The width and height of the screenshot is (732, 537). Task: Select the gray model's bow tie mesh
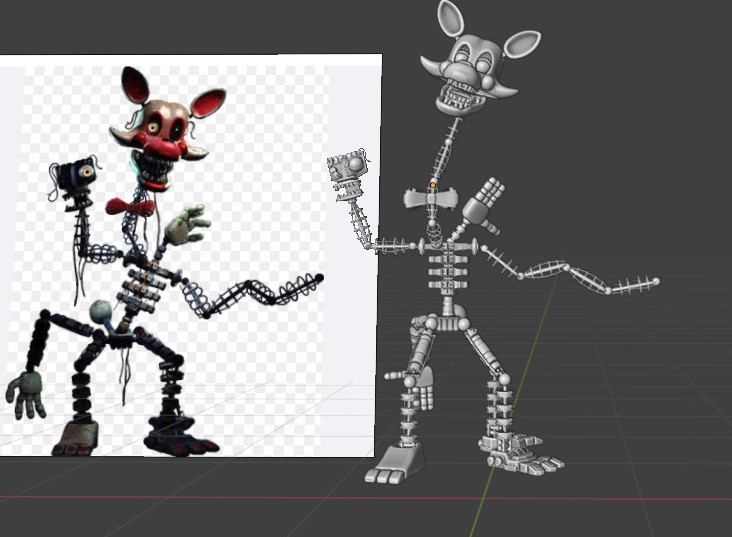pos(430,199)
